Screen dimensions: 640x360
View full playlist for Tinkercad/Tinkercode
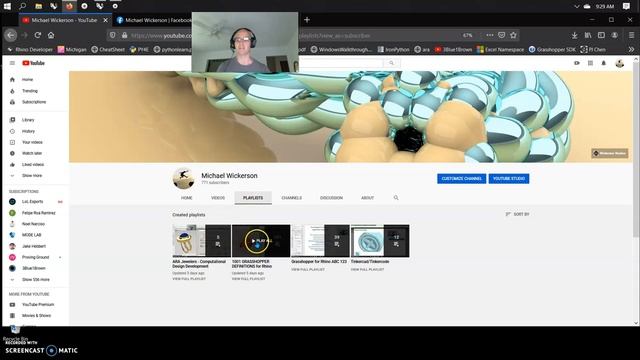(x=367, y=270)
